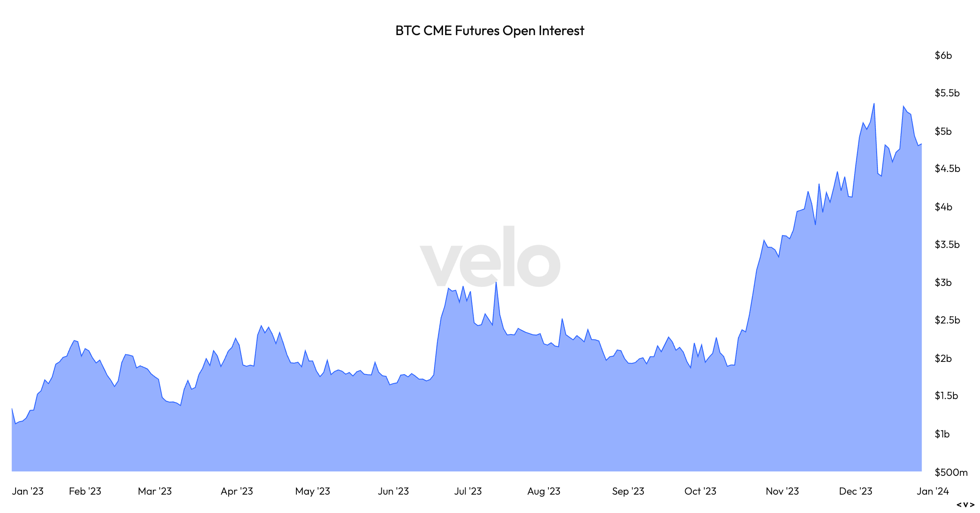Click the $6b y-axis label
This screenshot has height=513, width=980.
[x=943, y=56]
